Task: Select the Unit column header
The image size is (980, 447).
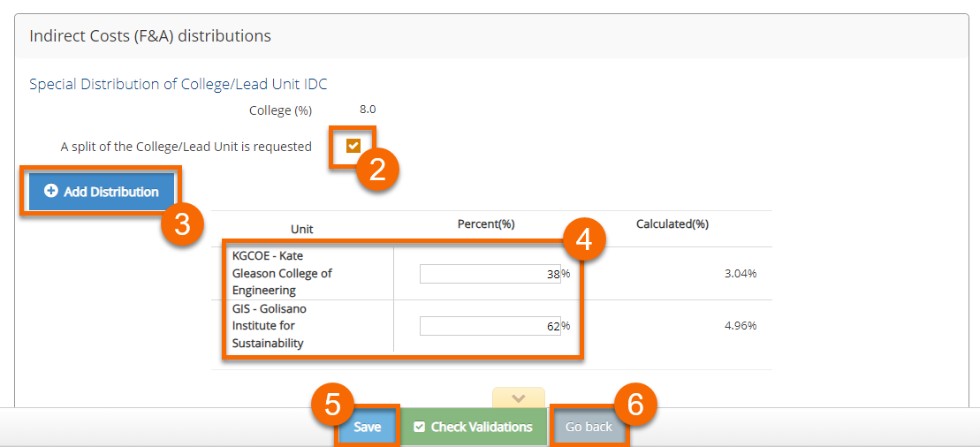Action: [302, 229]
